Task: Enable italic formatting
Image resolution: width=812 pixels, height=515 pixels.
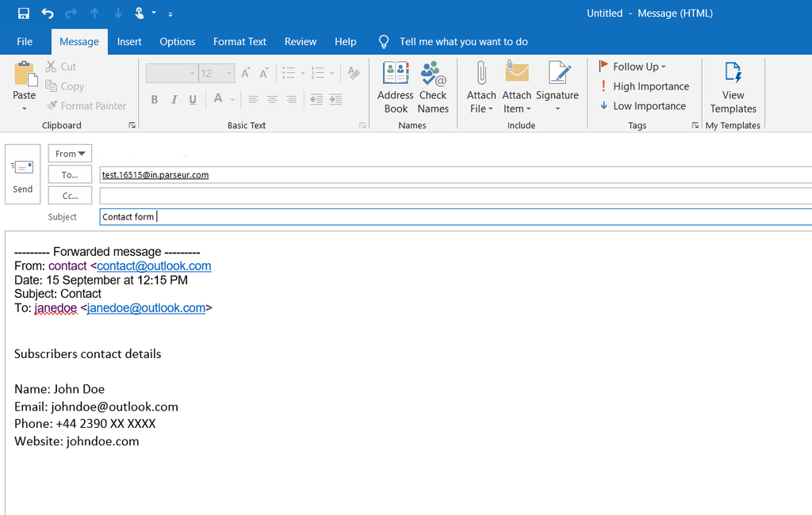Action: (174, 98)
